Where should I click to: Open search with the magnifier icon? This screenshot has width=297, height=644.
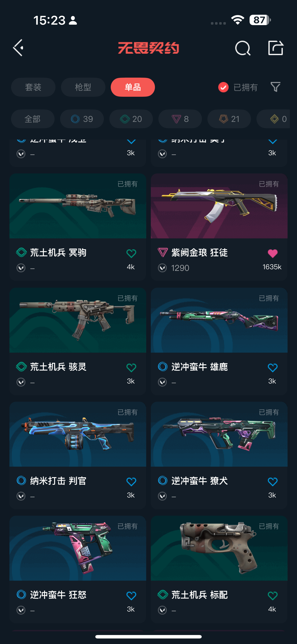[x=242, y=48]
